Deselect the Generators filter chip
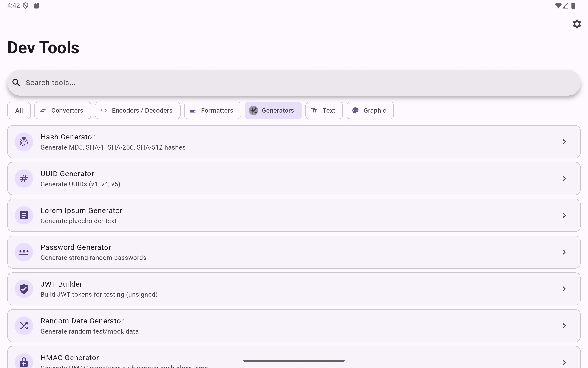 (273, 110)
